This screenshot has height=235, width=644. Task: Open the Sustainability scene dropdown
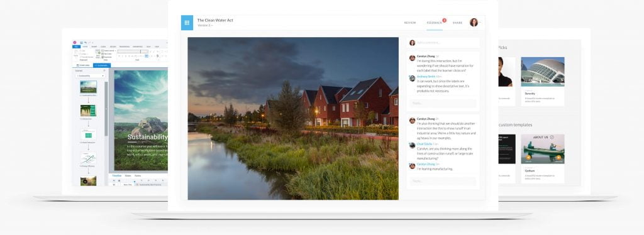tap(90, 76)
